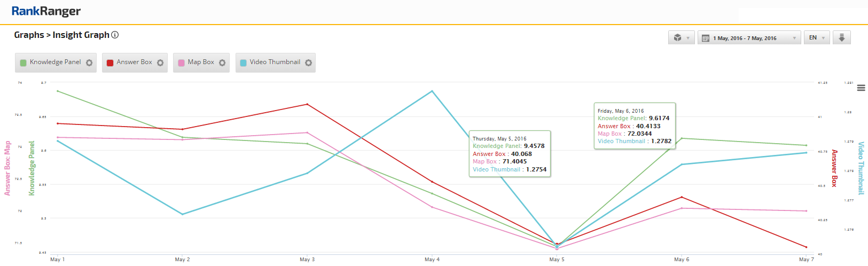Click the download arrow export button

point(841,37)
